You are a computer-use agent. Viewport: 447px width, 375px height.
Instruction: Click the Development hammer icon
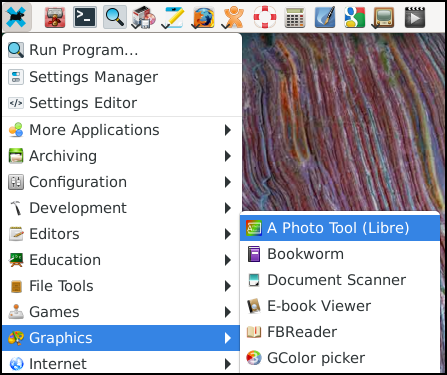(16, 208)
